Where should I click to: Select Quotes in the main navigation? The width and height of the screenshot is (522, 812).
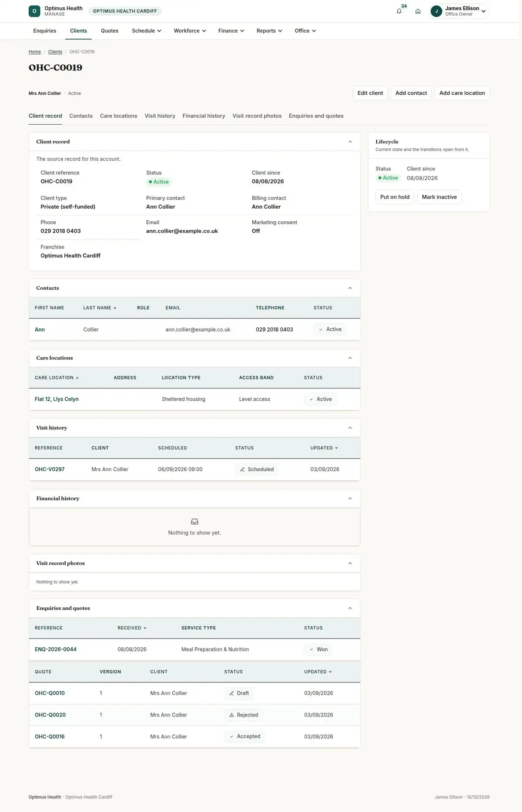click(110, 31)
